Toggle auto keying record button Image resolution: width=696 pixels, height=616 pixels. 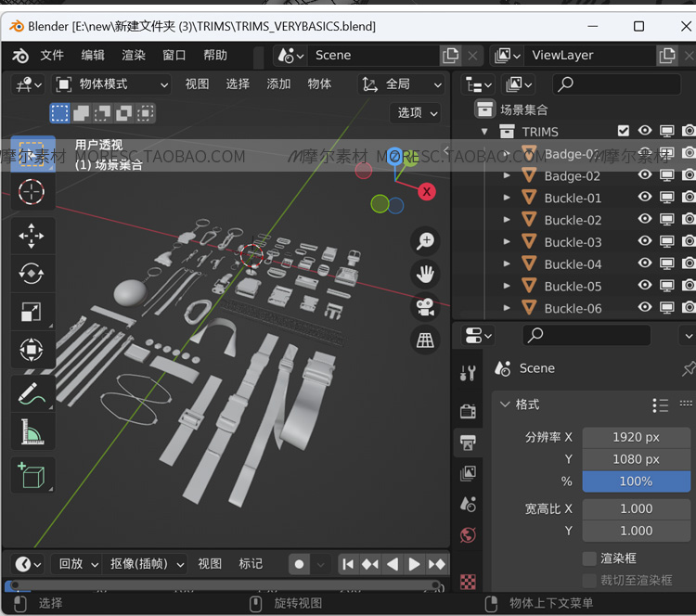(x=299, y=565)
